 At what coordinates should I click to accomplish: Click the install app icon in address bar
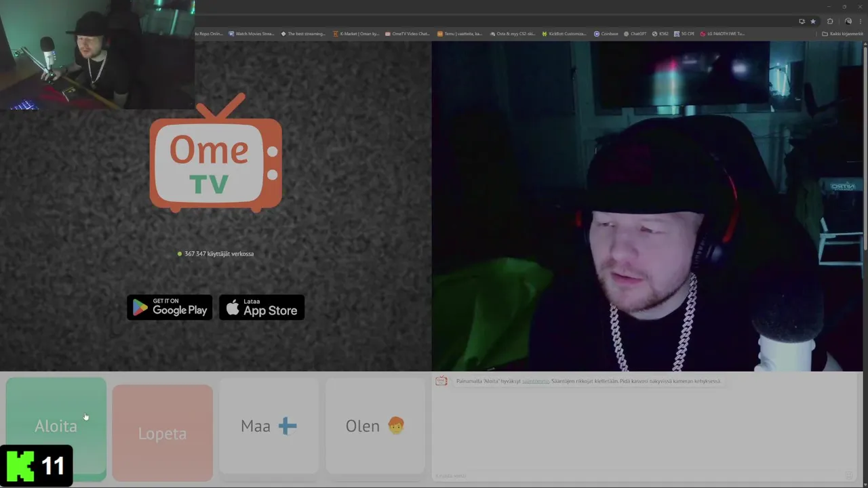click(x=802, y=21)
